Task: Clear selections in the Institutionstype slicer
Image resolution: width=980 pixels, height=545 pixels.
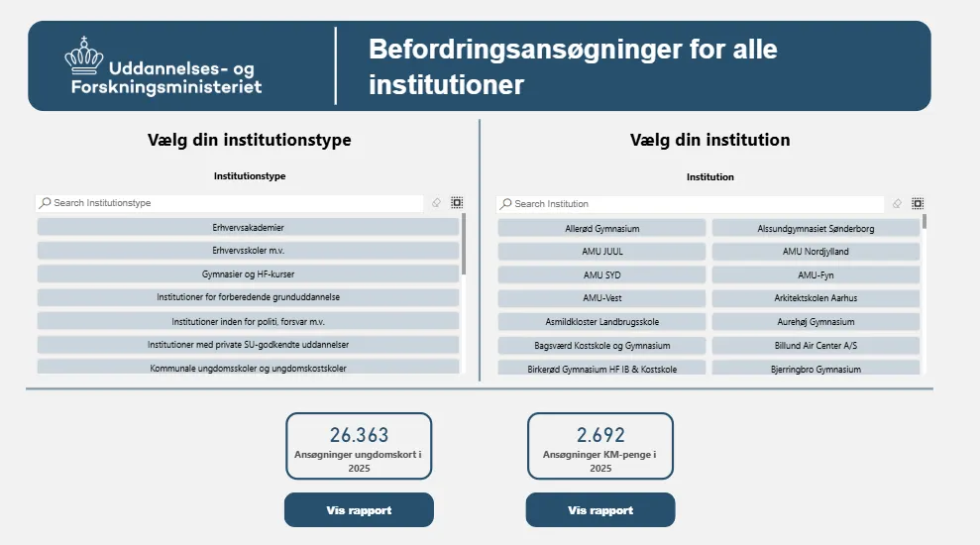Action: (x=436, y=203)
